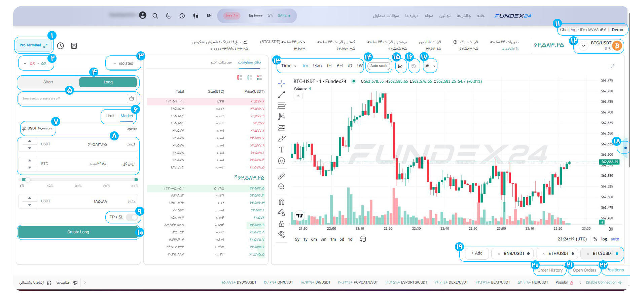This screenshot has height=297, width=644.
Task: Set order size to the ۱۰۰% mark
Action: coord(134,186)
